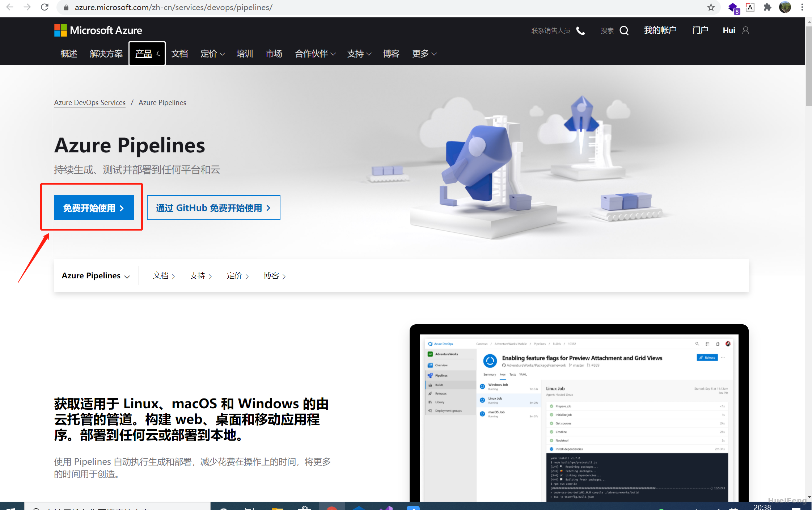Click the phone contact sales icon
The height and width of the screenshot is (510, 812).
click(580, 31)
